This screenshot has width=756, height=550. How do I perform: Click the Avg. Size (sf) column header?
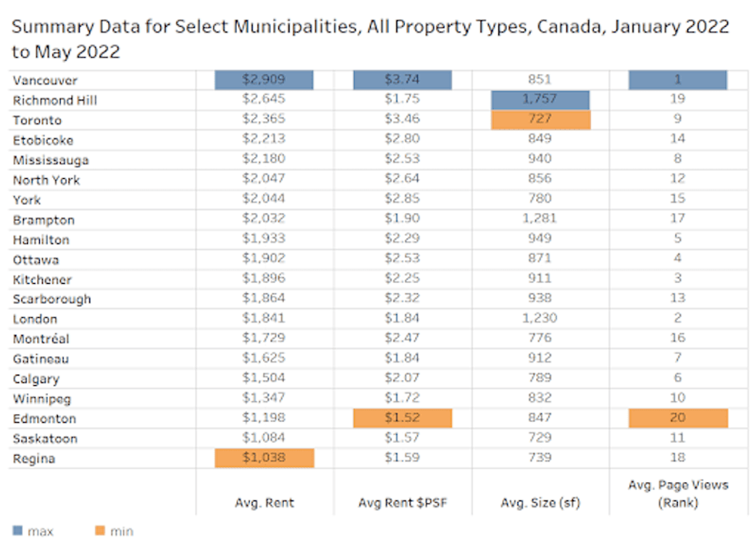[539, 502]
